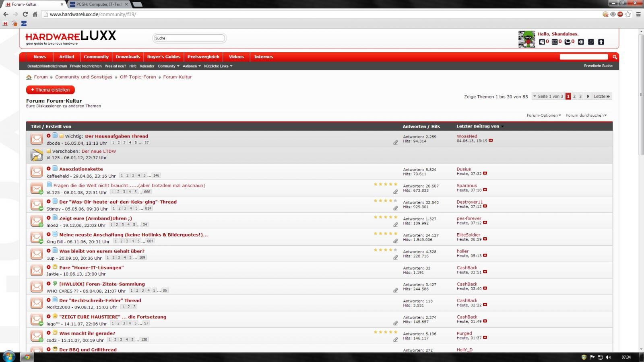Viewport: 644px width, 362px height.
Task: Open the PCGH bookmark in the bookmarks bar
Action: (24, 24)
